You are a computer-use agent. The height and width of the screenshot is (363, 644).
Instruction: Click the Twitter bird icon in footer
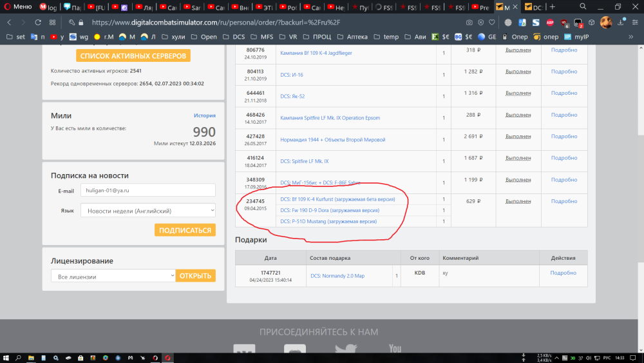click(346, 349)
